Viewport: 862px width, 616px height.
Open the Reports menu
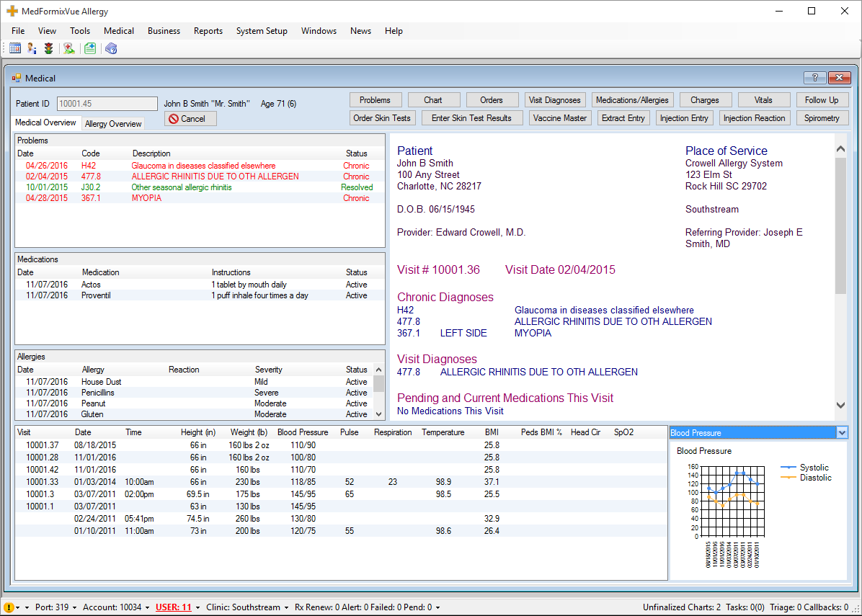[x=208, y=31]
